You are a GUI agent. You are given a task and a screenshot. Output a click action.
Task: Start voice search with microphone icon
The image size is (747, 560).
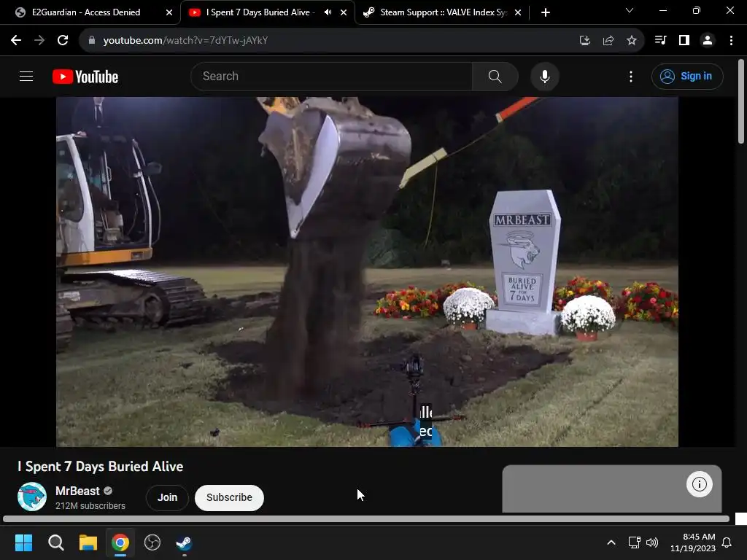pyautogui.click(x=544, y=76)
